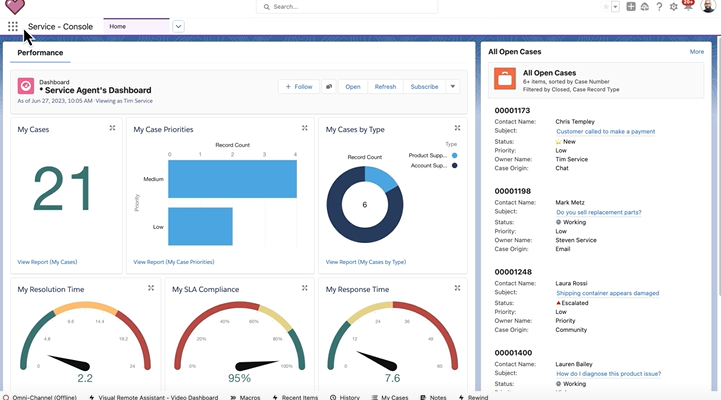
Task: Open subject Shipping container appears damaged
Action: pyautogui.click(x=607, y=293)
